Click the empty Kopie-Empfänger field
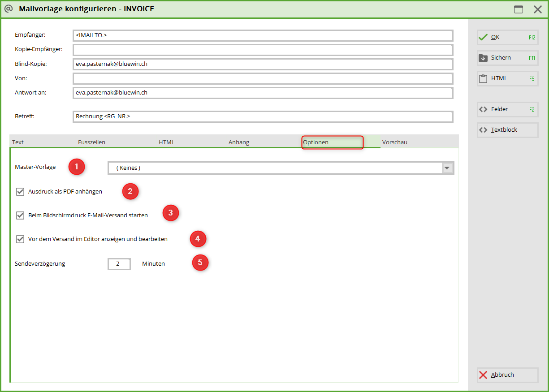This screenshot has height=392, width=549. point(263,50)
